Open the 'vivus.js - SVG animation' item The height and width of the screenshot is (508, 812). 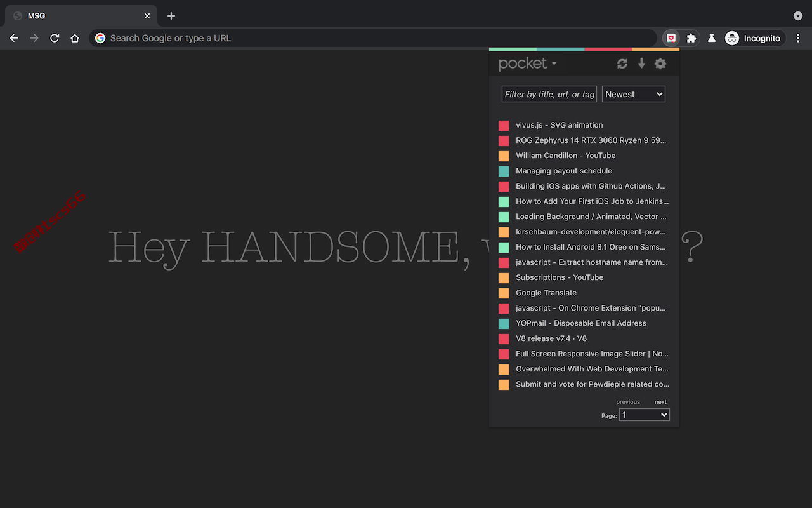point(560,125)
